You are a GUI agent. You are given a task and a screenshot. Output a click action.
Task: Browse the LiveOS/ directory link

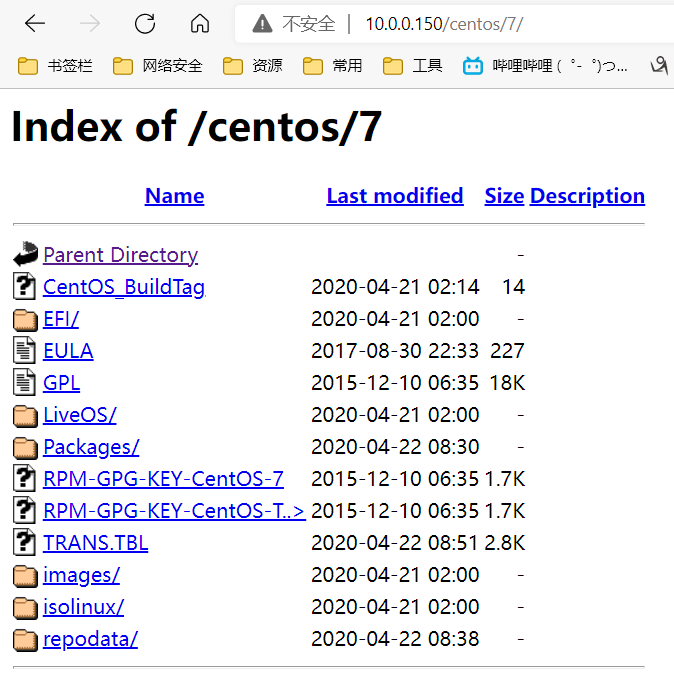[80, 415]
